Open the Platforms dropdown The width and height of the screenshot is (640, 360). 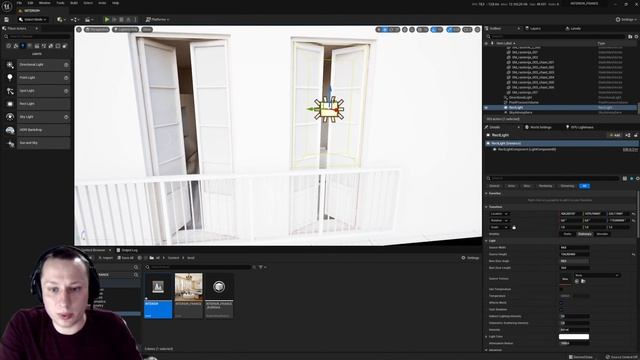click(x=158, y=19)
